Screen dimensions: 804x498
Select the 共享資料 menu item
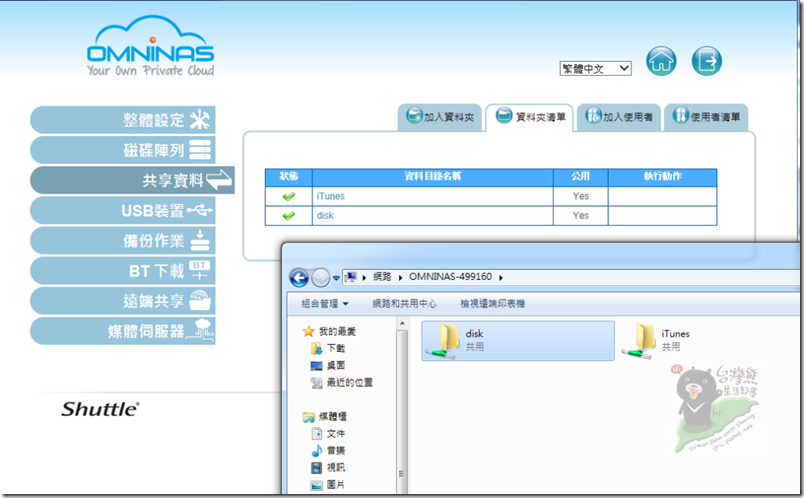tap(132, 180)
